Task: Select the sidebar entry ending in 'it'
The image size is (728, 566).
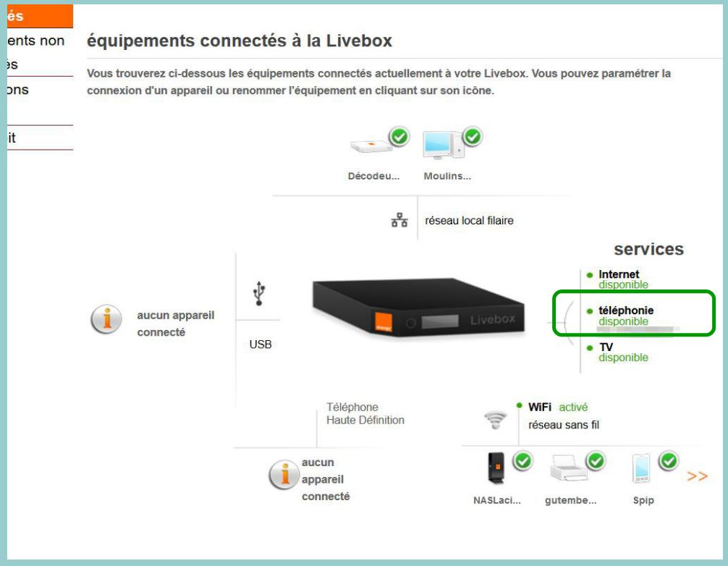Action: pyautogui.click(x=40, y=138)
